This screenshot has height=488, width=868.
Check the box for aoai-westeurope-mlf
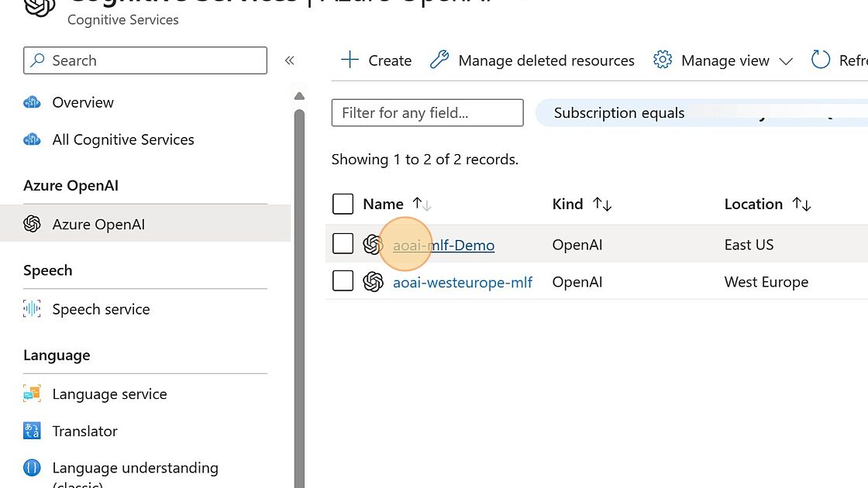343,281
